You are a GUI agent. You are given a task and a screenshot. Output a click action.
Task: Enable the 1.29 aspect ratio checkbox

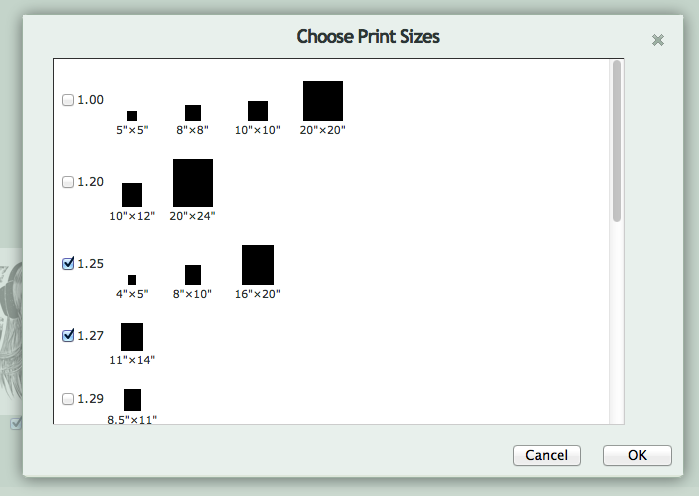tap(68, 398)
